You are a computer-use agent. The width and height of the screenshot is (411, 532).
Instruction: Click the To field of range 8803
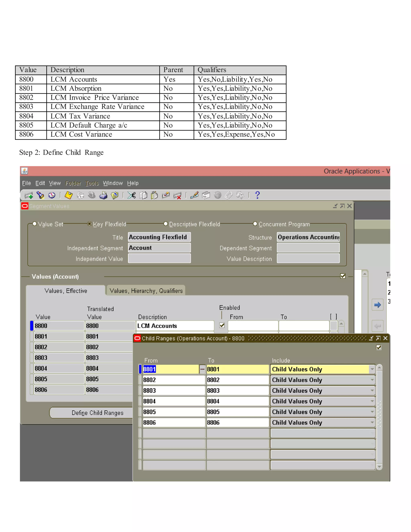click(238, 390)
